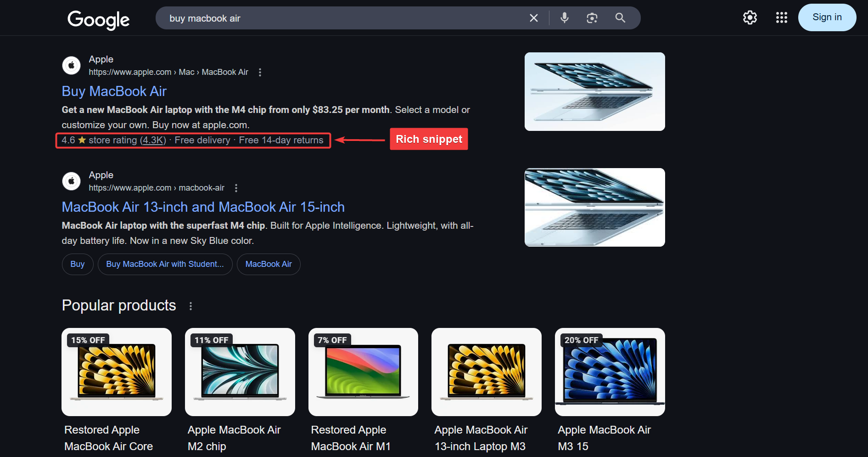868x457 pixels.
Task: Open 'MacBook Air 13-inch and MacBook Air 15-inch' link
Action: (203, 207)
